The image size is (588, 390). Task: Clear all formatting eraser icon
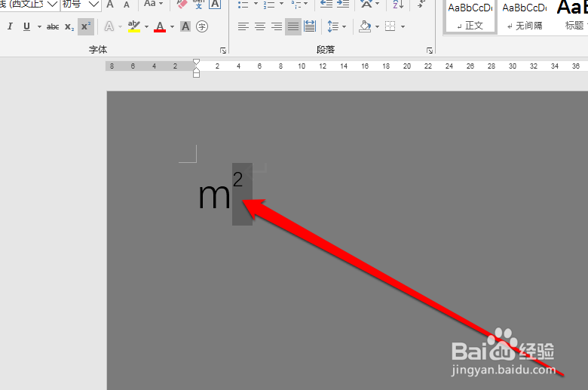click(182, 4)
